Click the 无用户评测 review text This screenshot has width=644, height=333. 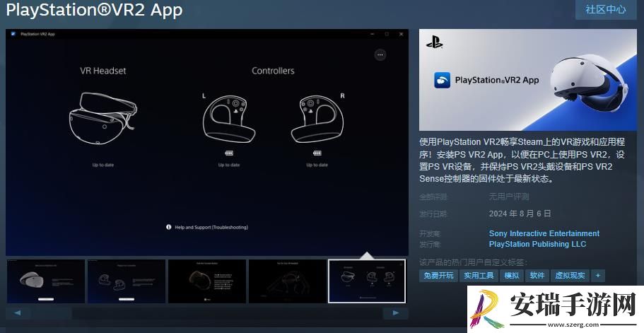coord(509,197)
